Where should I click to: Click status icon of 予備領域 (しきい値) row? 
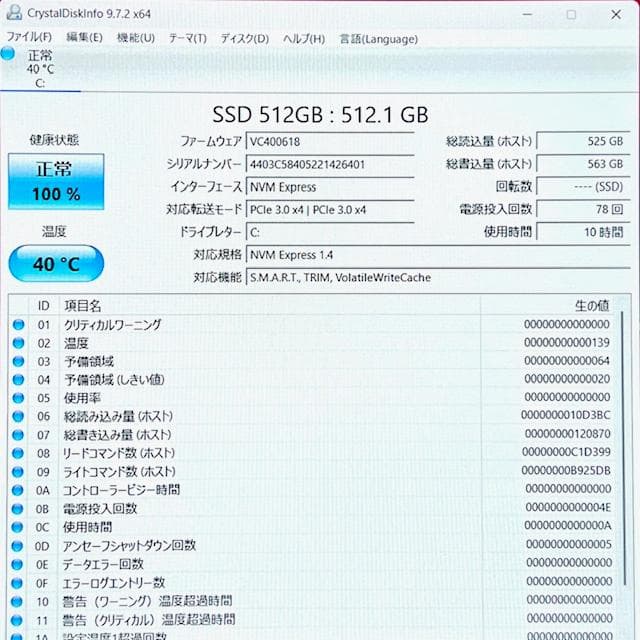pyautogui.click(x=18, y=380)
